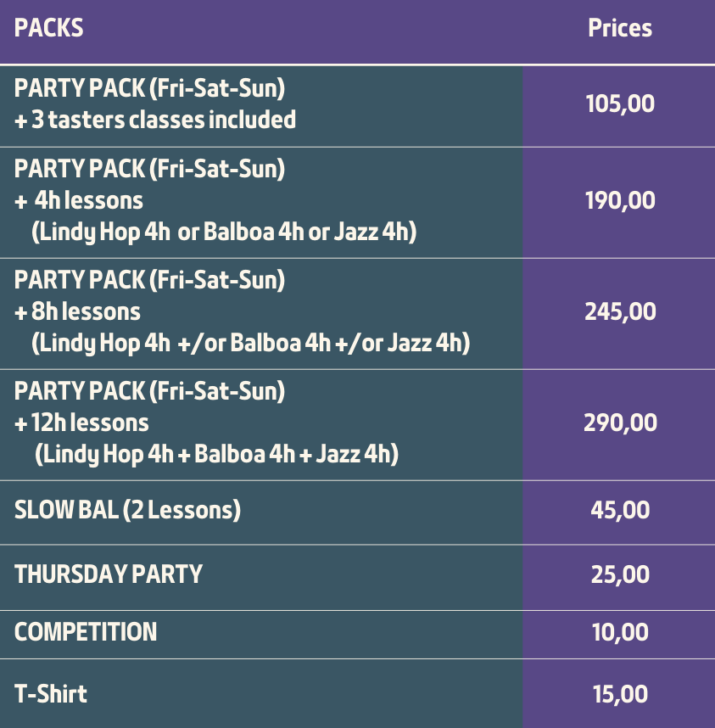Click the 190,00 price
Viewport: 715px width, 728px height.
point(620,200)
